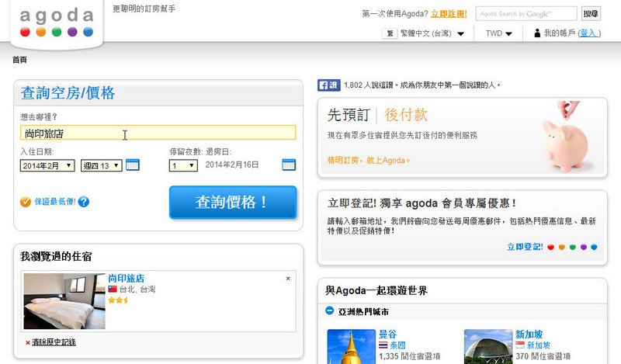Click the Taiwan flag icon
Screen dimensions: 621x364
coord(113,289)
